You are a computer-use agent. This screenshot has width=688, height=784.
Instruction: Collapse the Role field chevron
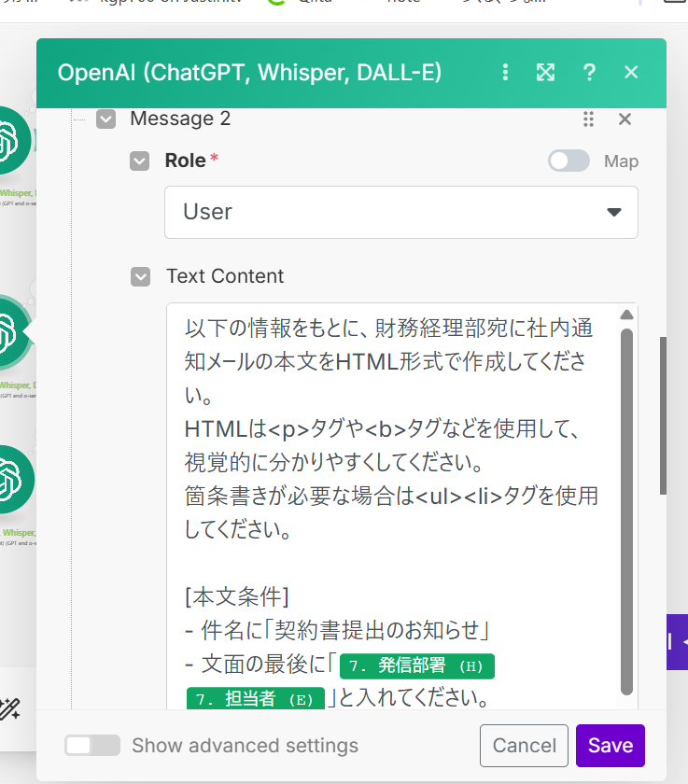tap(139, 161)
